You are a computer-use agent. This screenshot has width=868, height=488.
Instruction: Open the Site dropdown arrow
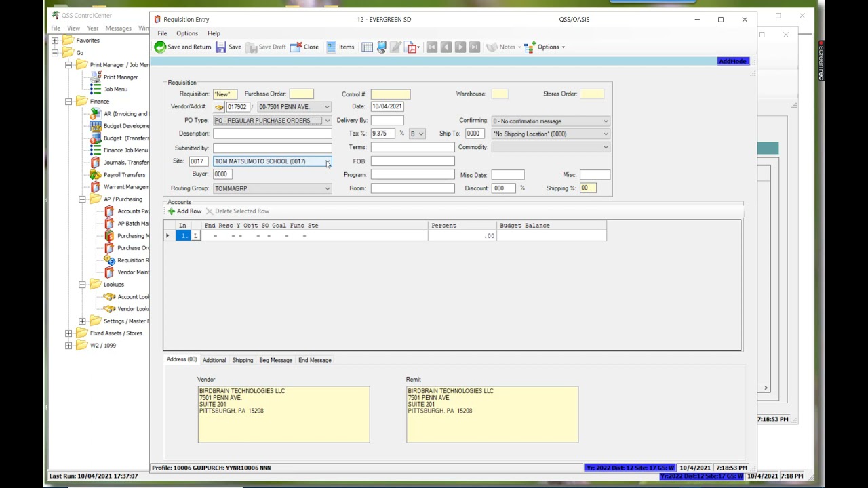point(327,161)
